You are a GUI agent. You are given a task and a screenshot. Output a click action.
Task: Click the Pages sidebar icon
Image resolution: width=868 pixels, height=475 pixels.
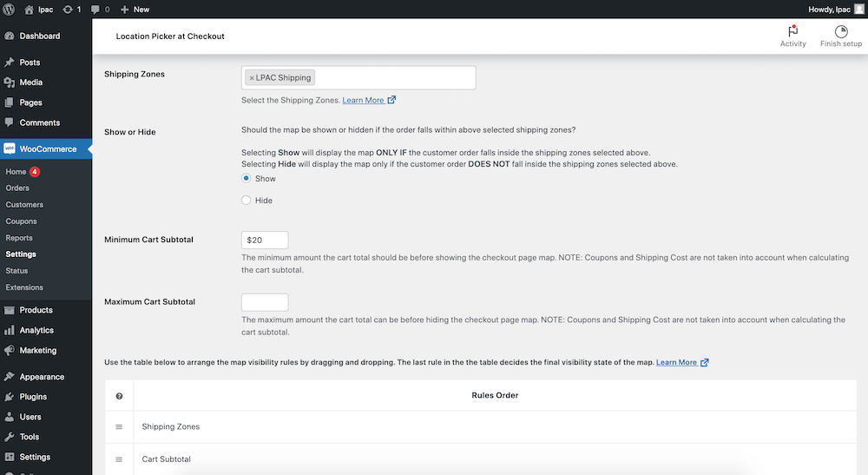pyautogui.click(x=9, y=102)
